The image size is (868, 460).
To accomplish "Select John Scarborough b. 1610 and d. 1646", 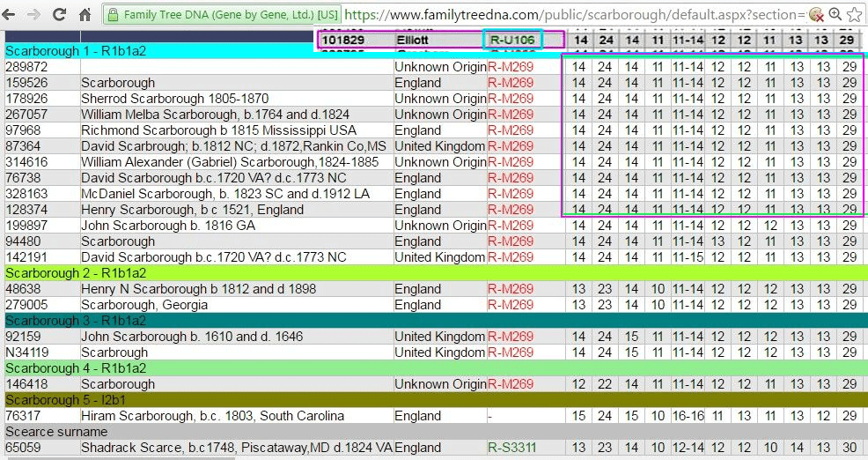I will pos(192,337).
